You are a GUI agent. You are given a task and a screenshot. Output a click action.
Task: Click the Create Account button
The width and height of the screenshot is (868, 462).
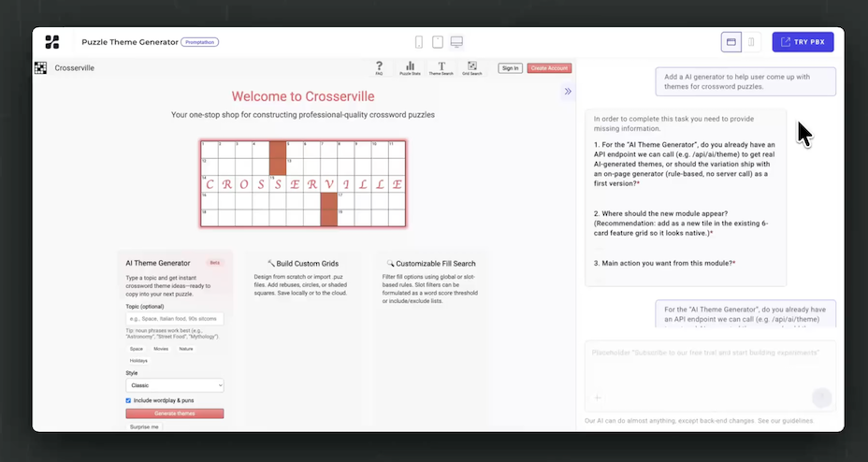pos(549,68)
